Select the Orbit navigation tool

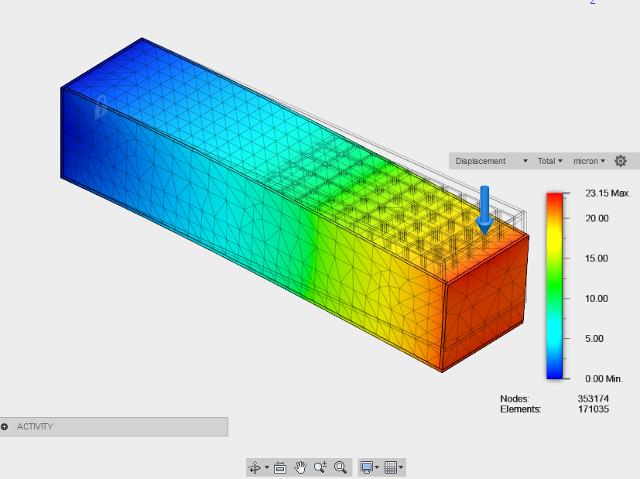pyautogui.click(x=255, y=467)
